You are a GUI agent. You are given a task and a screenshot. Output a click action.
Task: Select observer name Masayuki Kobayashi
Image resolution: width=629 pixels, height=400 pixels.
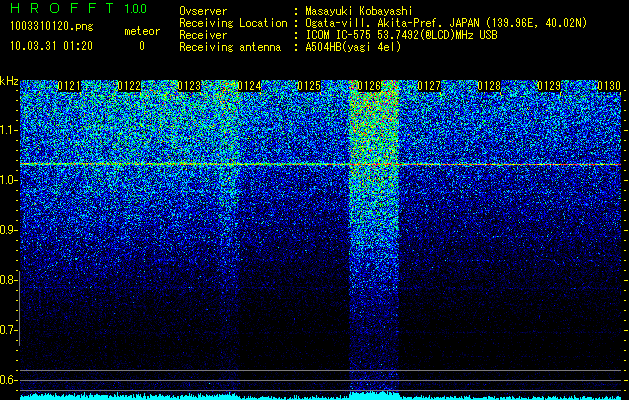point(359,11)
